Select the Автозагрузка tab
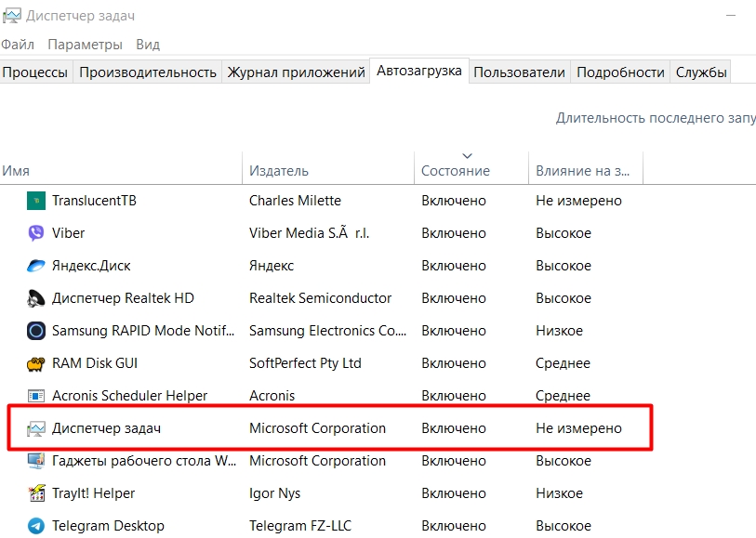This screenshot has height=538, width=756. click(x=419, y=71)
